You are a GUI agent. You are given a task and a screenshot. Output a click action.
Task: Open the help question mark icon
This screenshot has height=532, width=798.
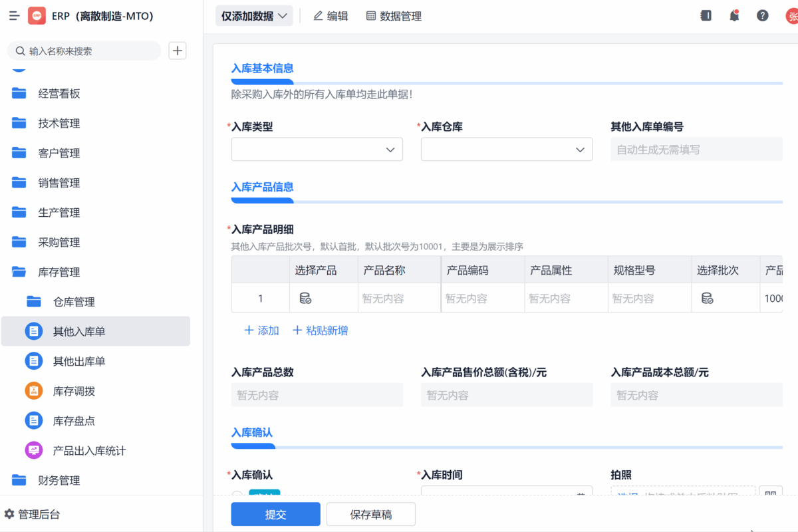pyautogui.click(x=763, y=16)
